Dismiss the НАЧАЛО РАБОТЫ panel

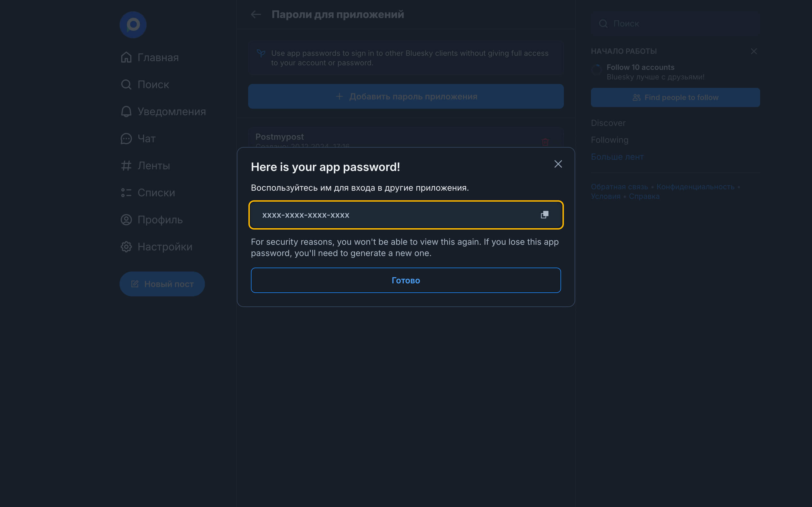coord(754,51)
